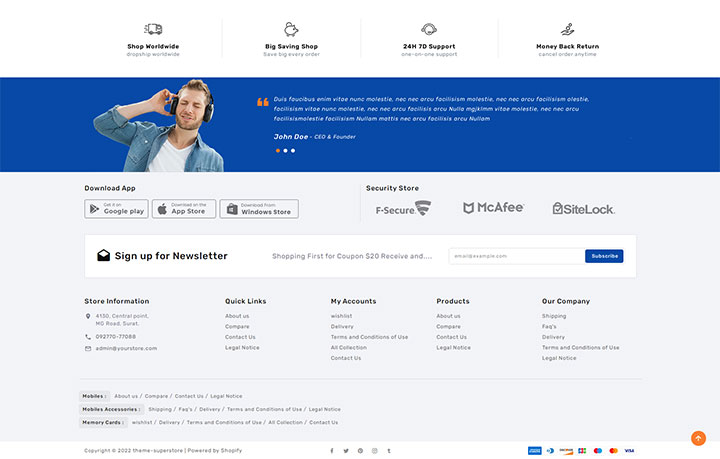Open Legal Notice under Products column
Viewport: 720px width, 459px height.
(x=453, y=348)
